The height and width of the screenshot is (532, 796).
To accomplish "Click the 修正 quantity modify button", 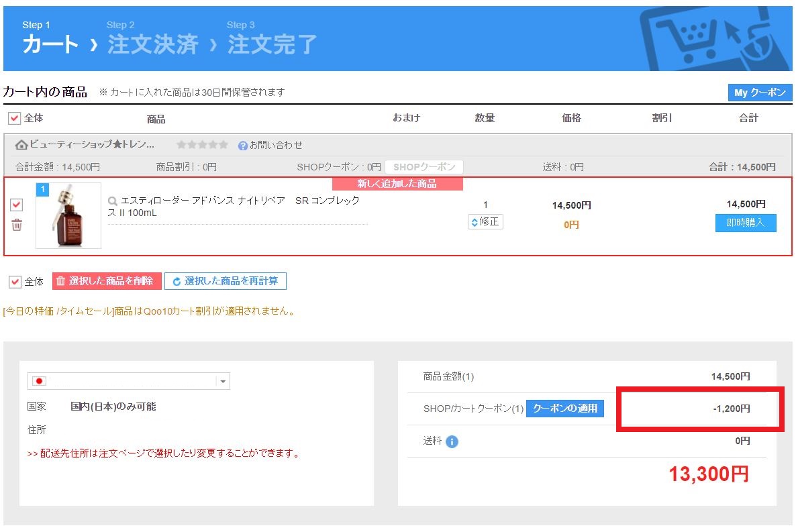I will [x=485, y=221].
